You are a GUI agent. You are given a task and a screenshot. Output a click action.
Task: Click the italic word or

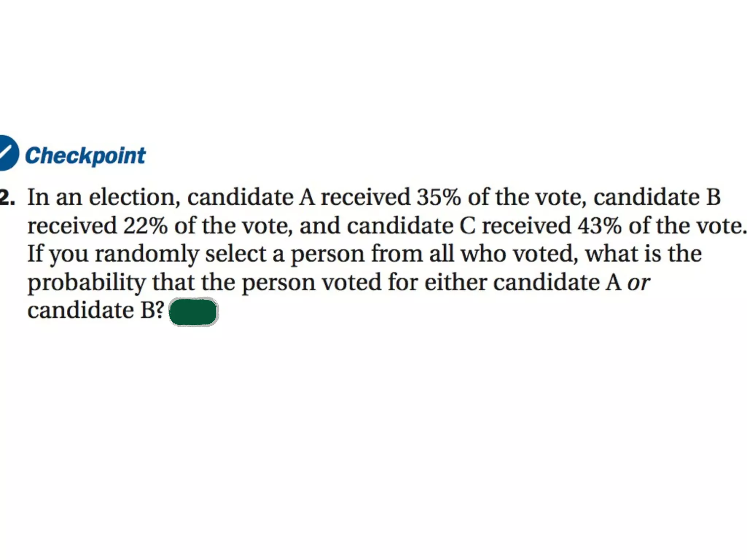639,283
